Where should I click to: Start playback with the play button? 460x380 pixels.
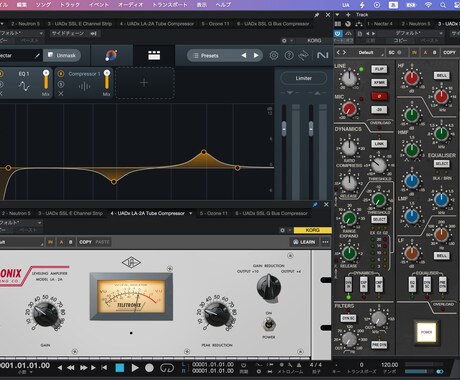pyautogui.click(x=135, y=368)
